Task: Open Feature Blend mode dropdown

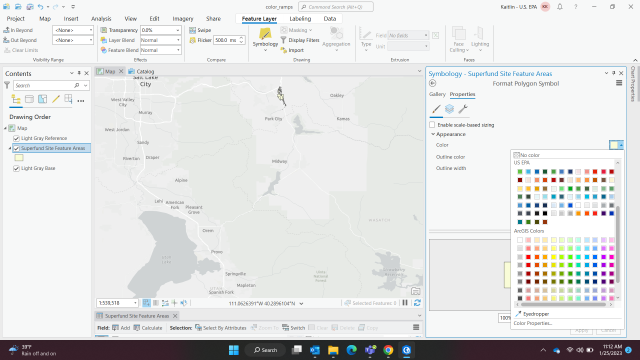Action: click(x=178, y=50)
